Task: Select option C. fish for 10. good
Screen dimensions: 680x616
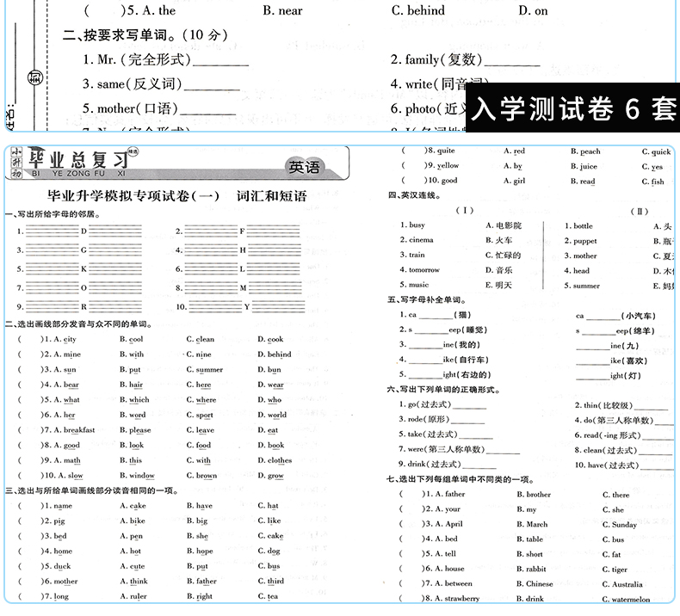Action: click(652, 182)
